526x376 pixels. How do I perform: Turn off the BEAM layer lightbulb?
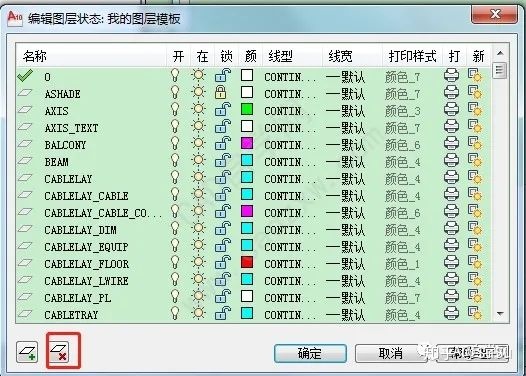coord(175,160)
